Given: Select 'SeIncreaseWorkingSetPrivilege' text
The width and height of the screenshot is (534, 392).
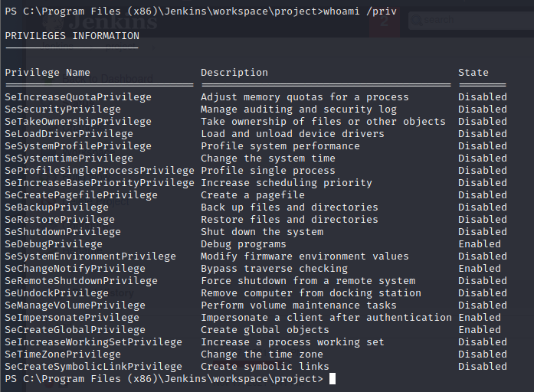Looking at the screenshot, I should click(x=93, y=342).
